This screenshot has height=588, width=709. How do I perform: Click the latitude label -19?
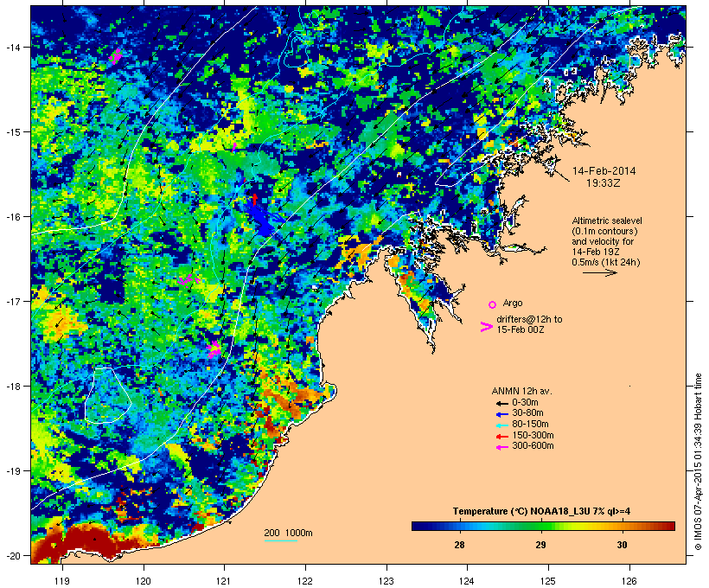click(12, 471)
